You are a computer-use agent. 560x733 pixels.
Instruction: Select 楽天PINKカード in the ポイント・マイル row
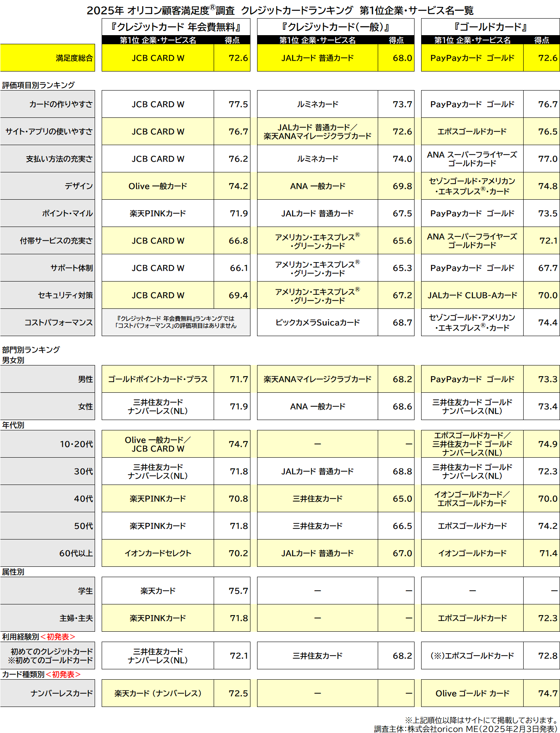click(x=158, y=213)
